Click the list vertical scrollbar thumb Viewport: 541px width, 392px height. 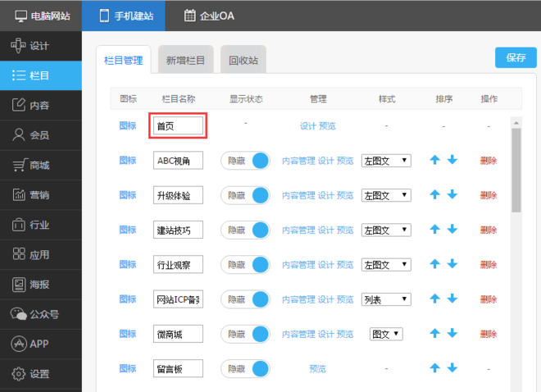[x=516, y=171]
